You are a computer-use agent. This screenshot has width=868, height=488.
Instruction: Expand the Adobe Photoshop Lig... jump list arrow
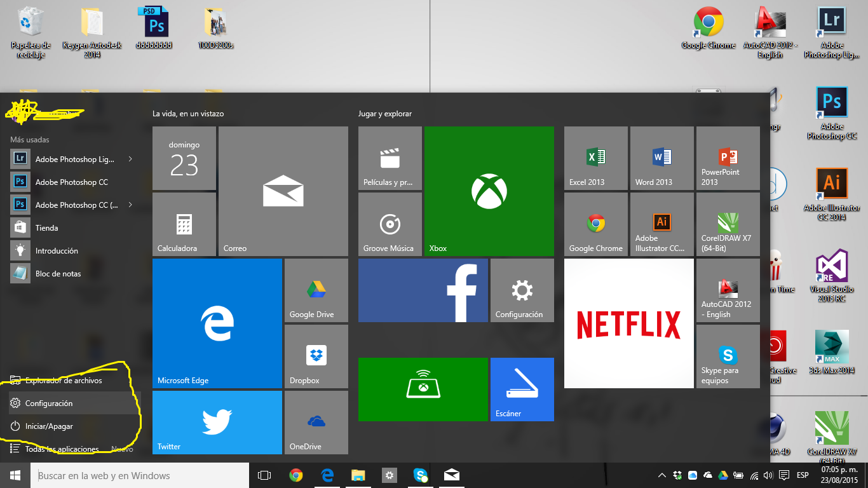point(130,159)
